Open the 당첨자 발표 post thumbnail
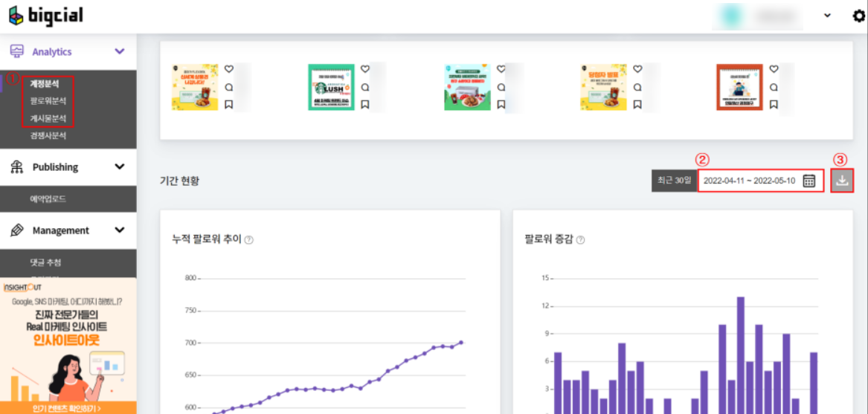Image resolution: width=868 pixels, height=414 pixels. tap(602, 87)
